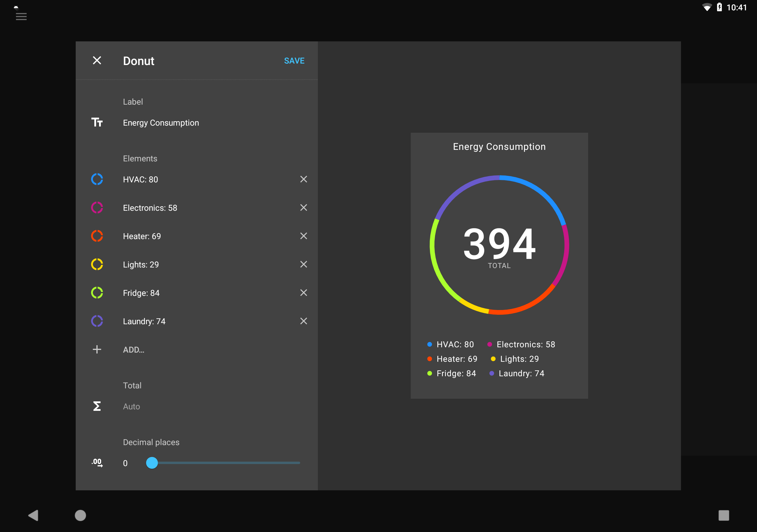Open the Label text input field
The image size is (757, 532).
pos(161,123)
